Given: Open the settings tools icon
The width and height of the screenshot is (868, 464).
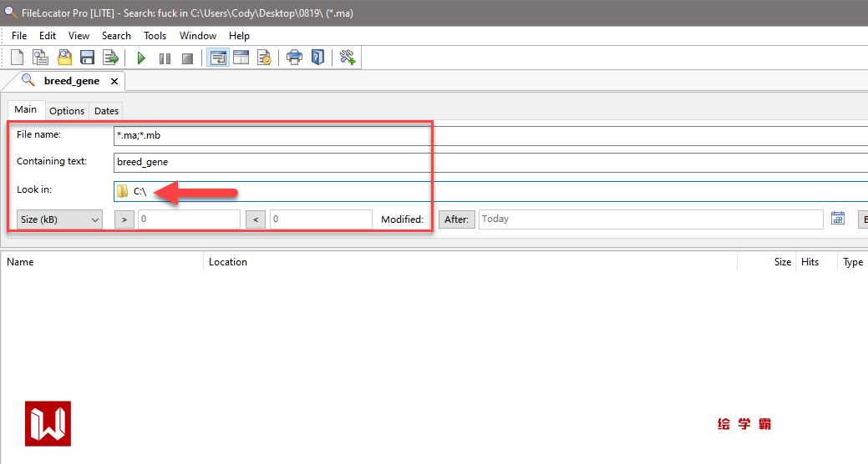Looking at the screenshot, I should 348,58.
